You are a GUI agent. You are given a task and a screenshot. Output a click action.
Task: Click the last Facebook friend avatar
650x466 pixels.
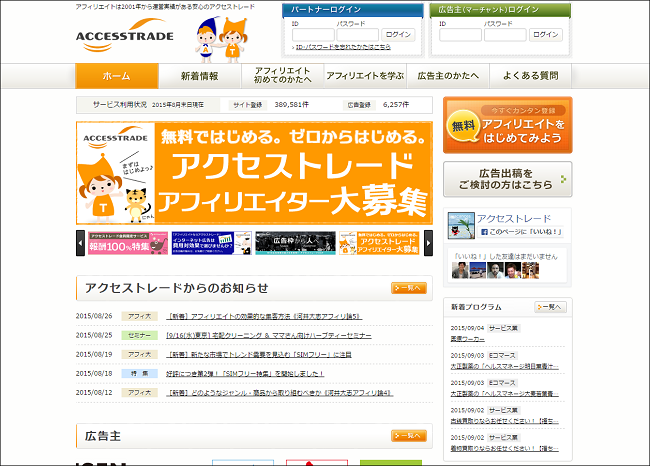pyautogui.click(x=531, y=270)
